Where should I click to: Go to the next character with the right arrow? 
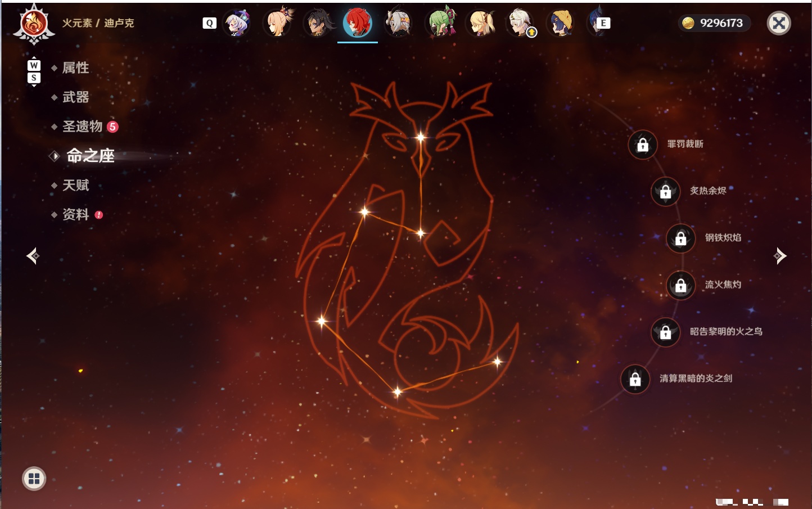tap(780, 256)
